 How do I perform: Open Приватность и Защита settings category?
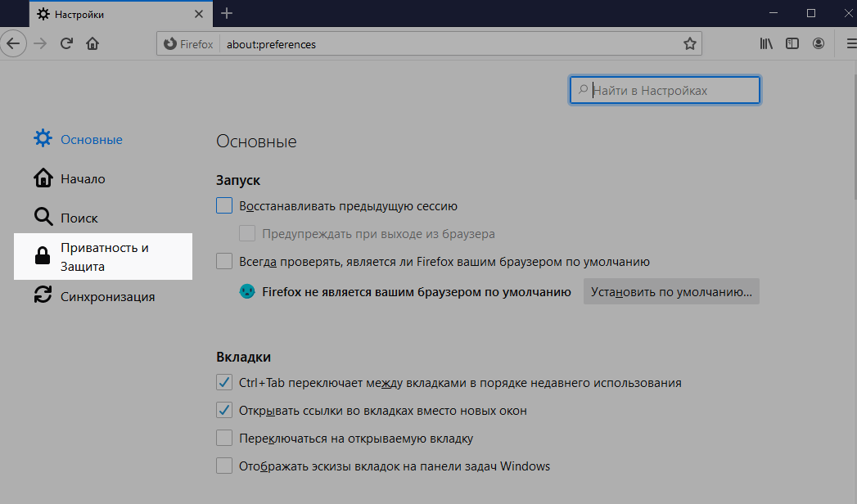click(x=103, y=257)
